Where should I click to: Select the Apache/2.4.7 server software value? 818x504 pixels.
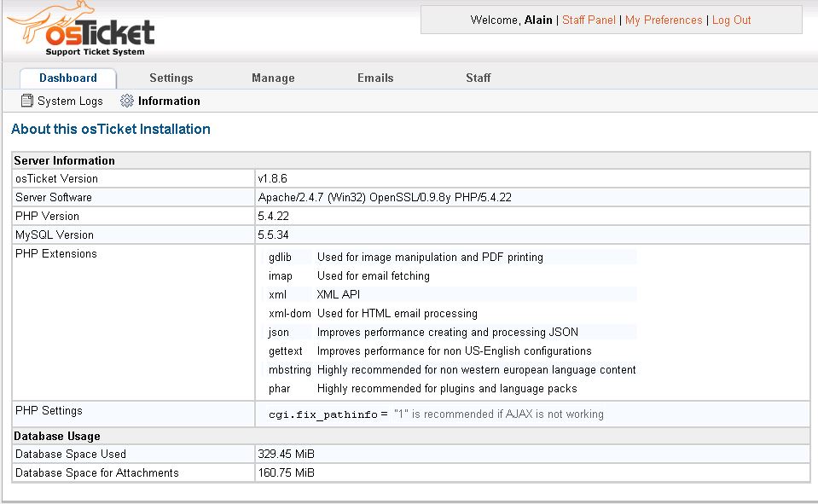click(385, 197)
